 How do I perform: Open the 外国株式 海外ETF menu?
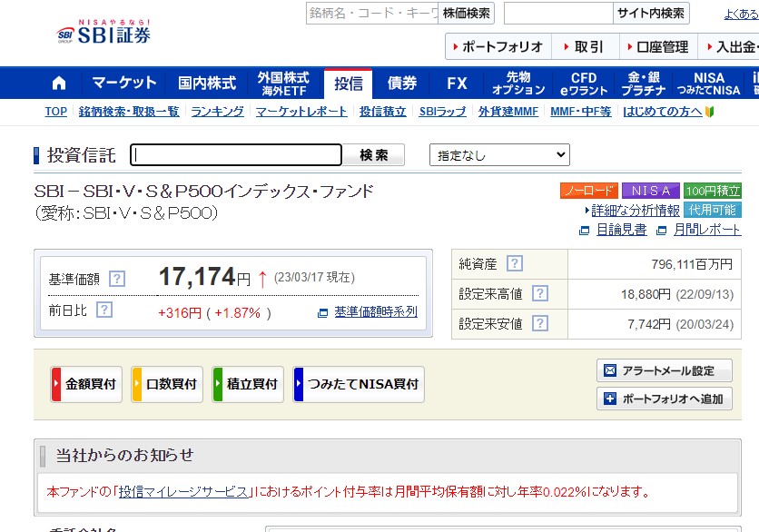pos(283,83)
